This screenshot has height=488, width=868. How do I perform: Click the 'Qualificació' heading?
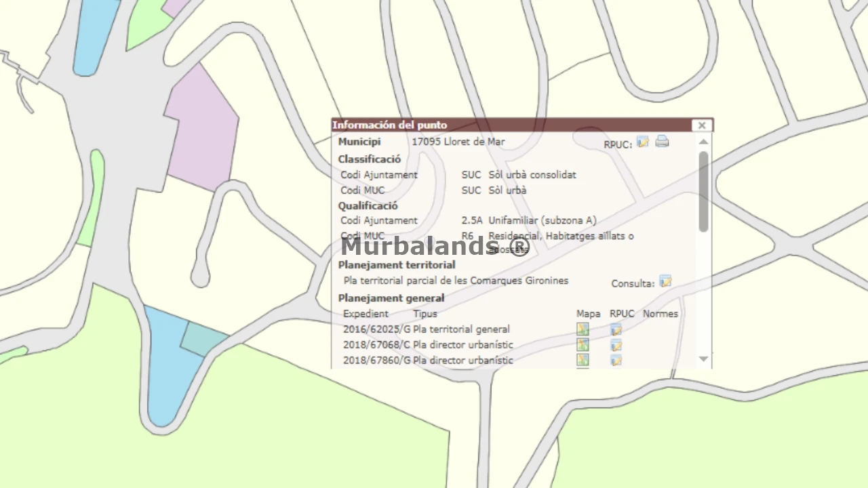(368, 205)
